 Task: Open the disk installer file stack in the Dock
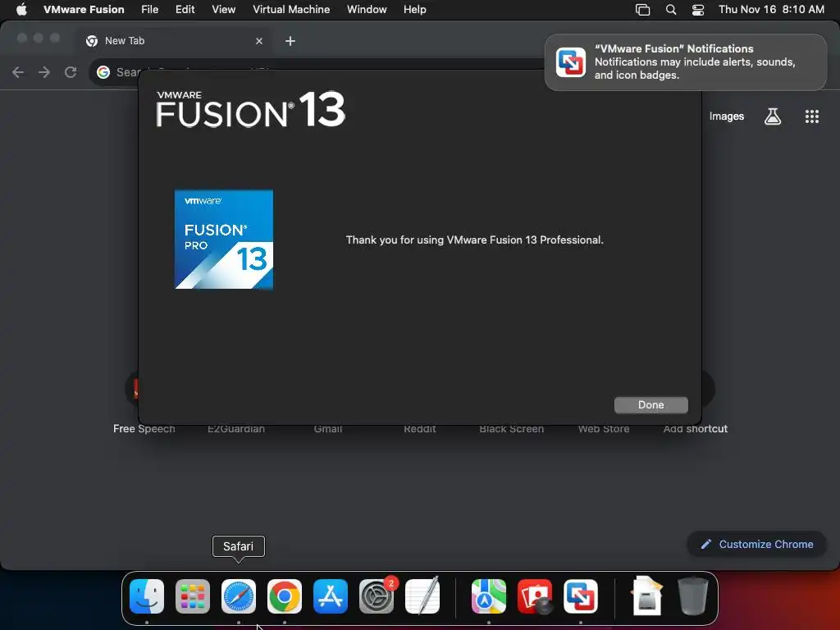(x=647, y=596)
